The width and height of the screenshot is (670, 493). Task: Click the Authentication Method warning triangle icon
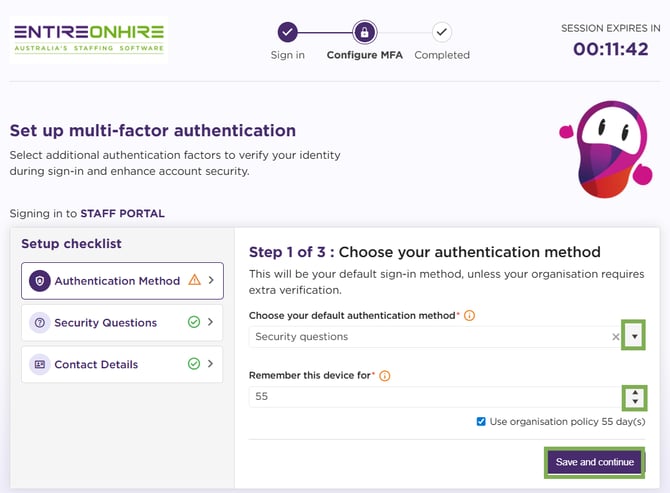point(194,281)
